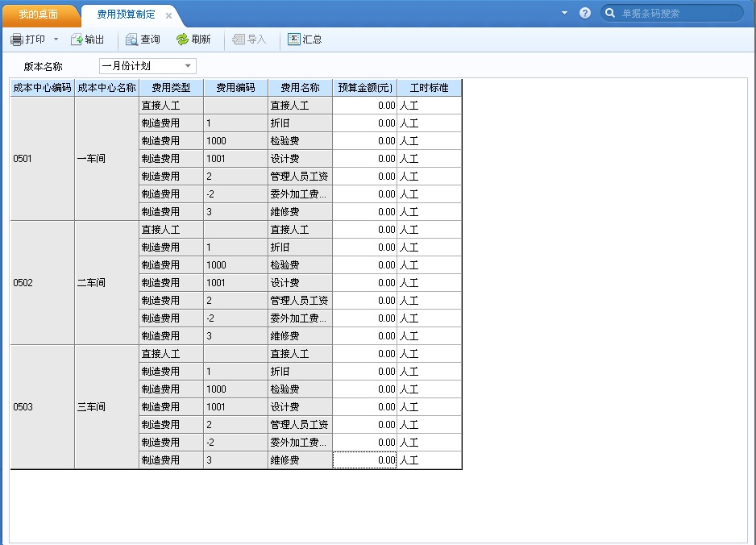
Task: Select 委外加工费 name cell in 二车间
Action: [x=301, y=318]
